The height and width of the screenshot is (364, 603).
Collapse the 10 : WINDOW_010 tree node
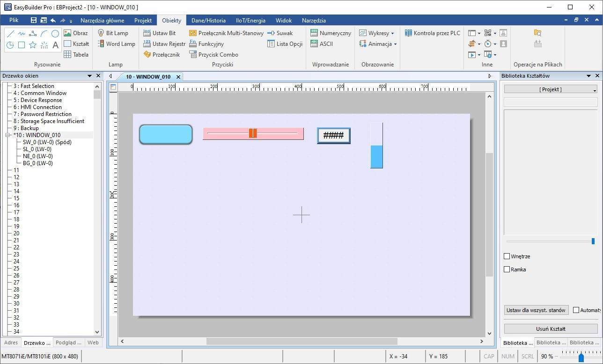pyautogui.click(x=7, y=135)
